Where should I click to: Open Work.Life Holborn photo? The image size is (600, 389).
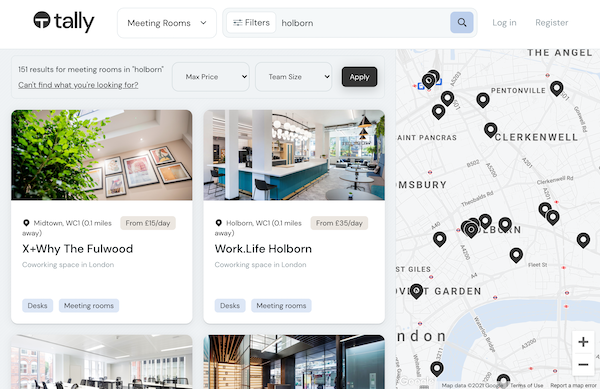coord(294,155)
